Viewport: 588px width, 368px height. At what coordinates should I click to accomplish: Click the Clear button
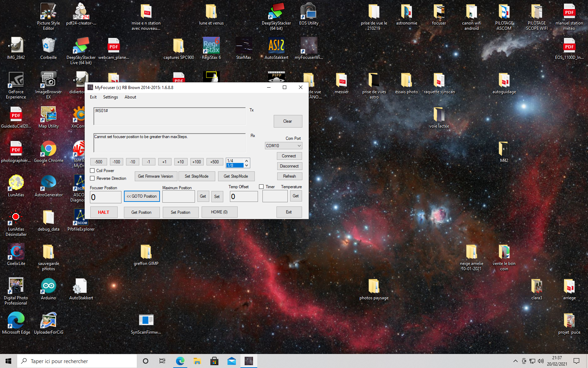tap(288, 121)
